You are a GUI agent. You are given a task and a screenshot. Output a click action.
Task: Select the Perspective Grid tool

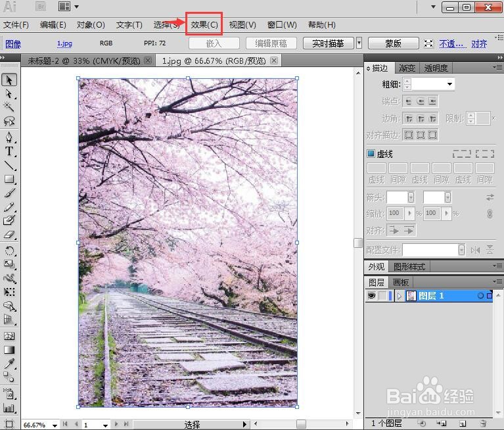point(9,320)
